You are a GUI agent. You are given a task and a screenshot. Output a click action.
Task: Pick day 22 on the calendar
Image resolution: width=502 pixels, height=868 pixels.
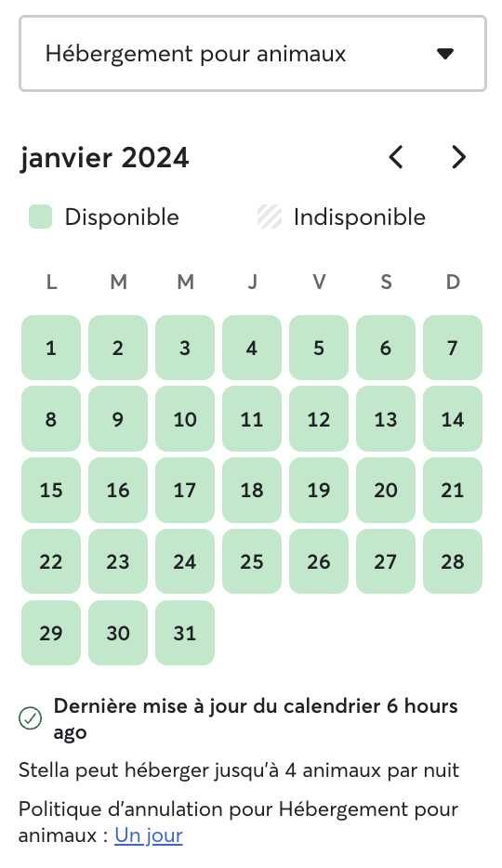51,561
